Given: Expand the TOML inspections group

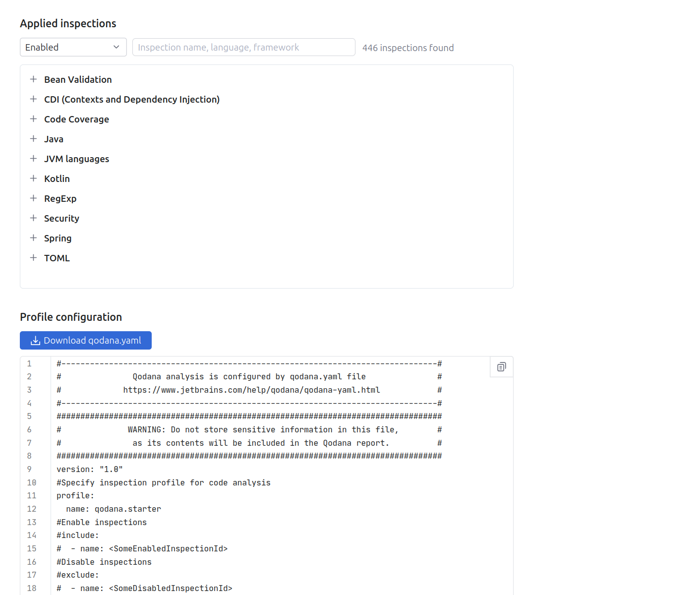Looking at the screenshot, I should pyautogui.click(x=33, y=258).
